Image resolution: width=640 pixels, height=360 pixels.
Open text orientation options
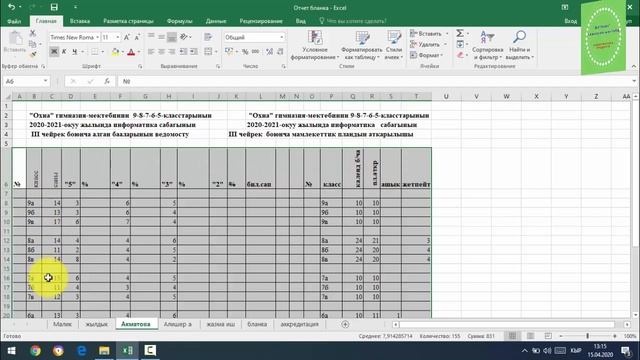point(184,37)
